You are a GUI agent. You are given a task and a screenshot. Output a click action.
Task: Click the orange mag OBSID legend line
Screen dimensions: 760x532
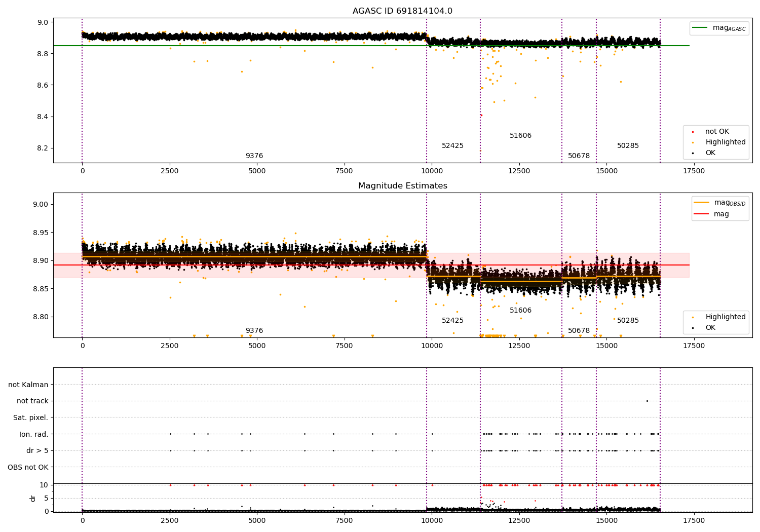coord(702,203)
